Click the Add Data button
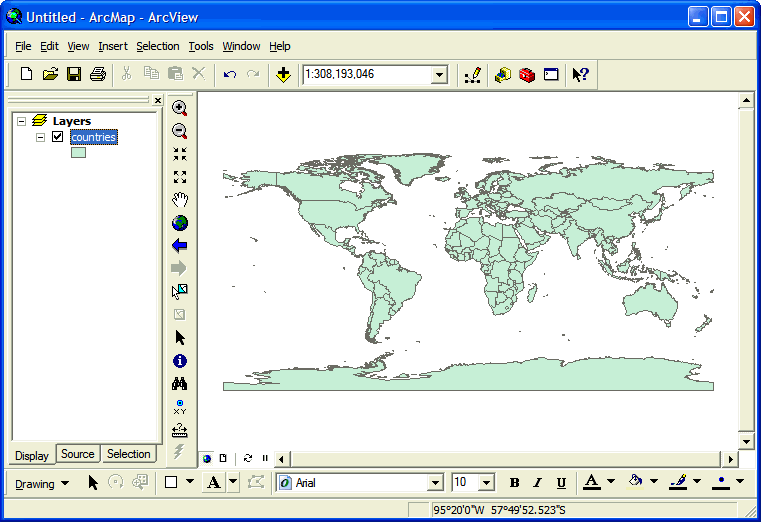Viewport: 761px width, 522px height. 284,74
